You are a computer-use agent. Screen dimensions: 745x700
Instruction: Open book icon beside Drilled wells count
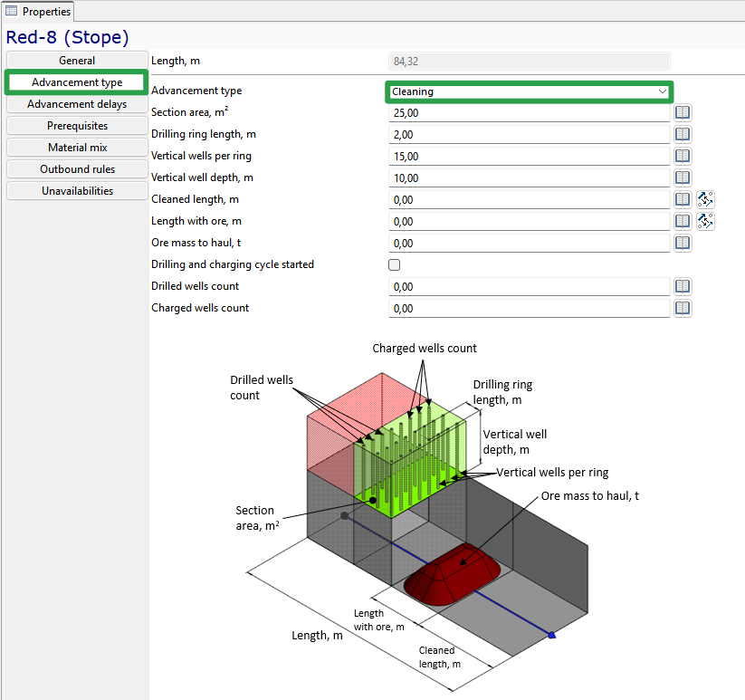(683, 286)
